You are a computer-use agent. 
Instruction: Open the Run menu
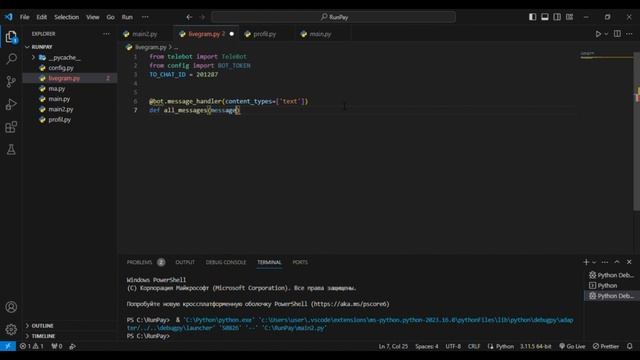127,17
